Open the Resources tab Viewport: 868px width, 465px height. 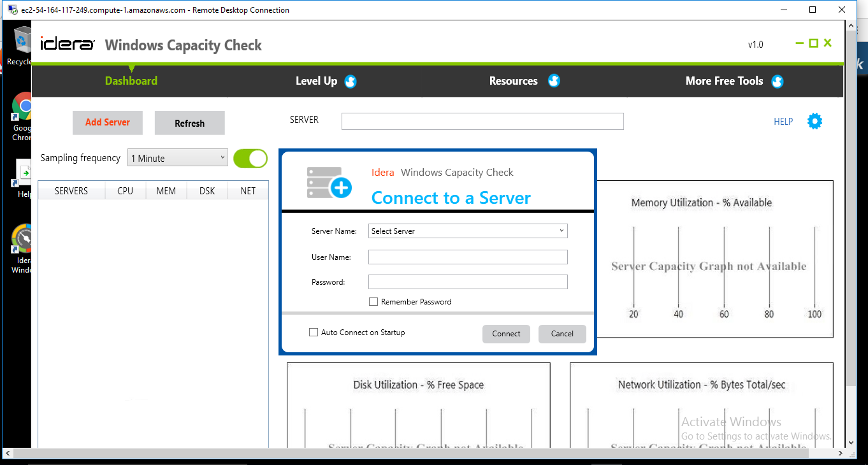(x=513, y=81)
